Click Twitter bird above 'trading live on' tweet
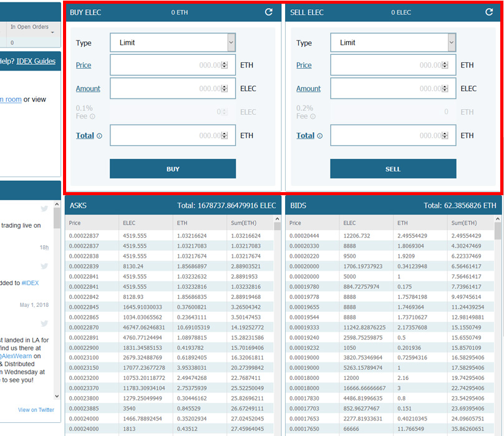Viewport: 504px width, 436px height. pos(44,209)
